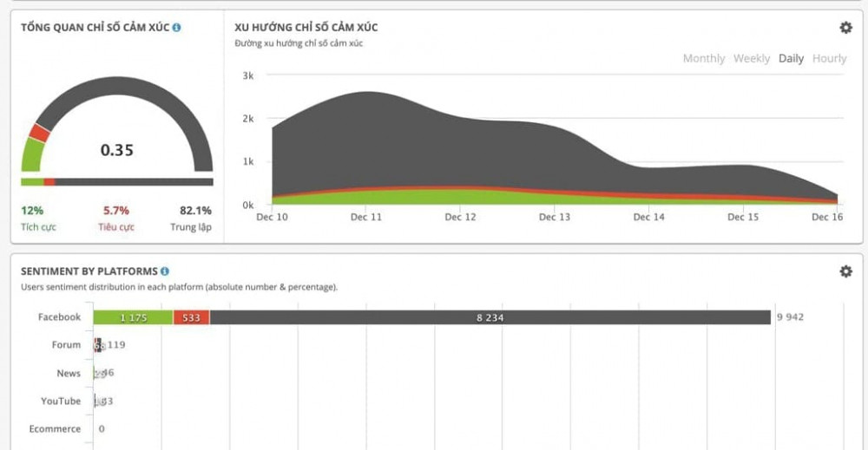Click the Forum platform row bar

(99, 345)
